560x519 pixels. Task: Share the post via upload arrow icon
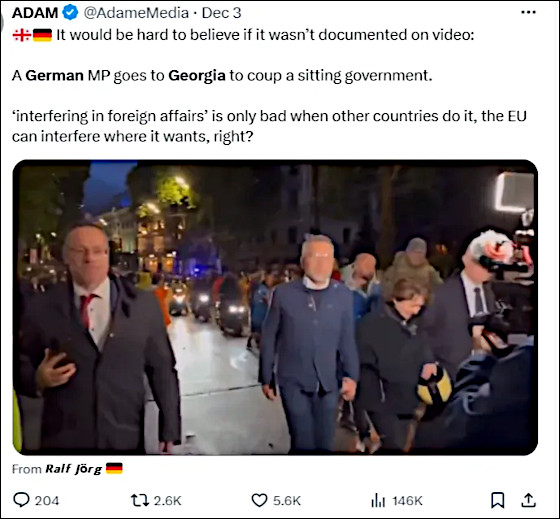click(529, 500)
